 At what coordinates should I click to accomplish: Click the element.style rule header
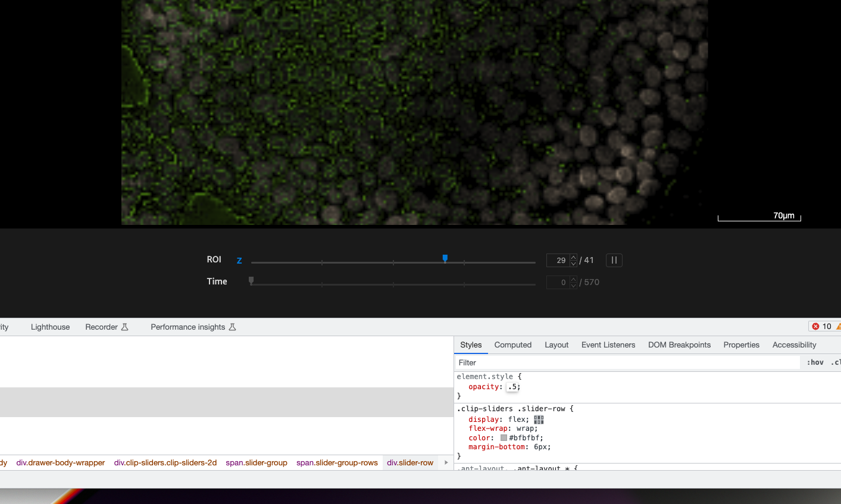point(484,377)
